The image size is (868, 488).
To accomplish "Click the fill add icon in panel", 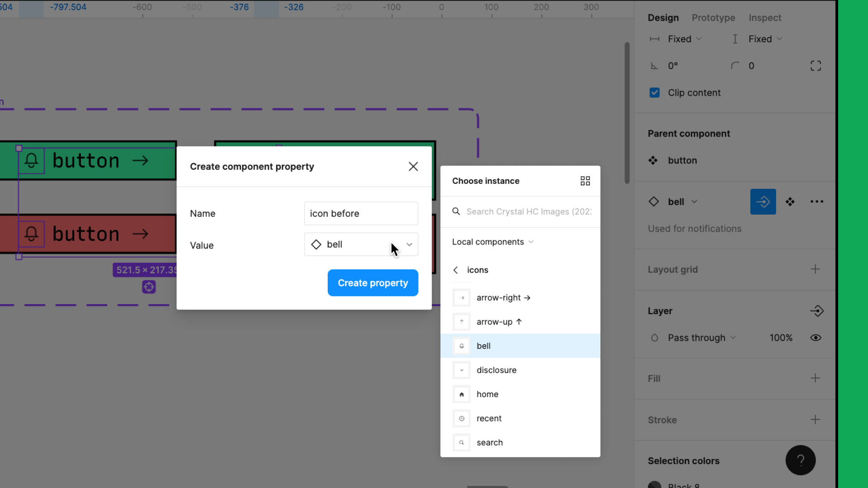I will coord(815,378).
